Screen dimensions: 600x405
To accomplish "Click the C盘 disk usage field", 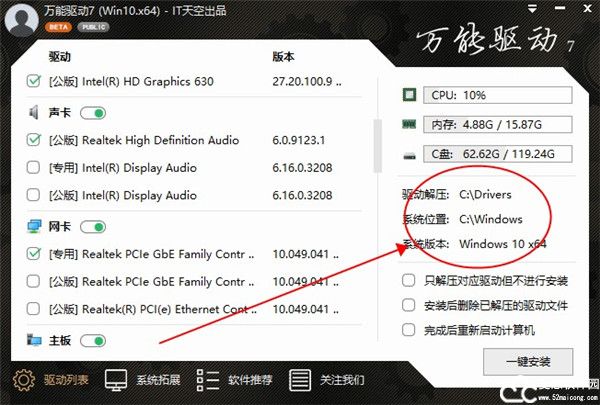I will pos(497,154).
